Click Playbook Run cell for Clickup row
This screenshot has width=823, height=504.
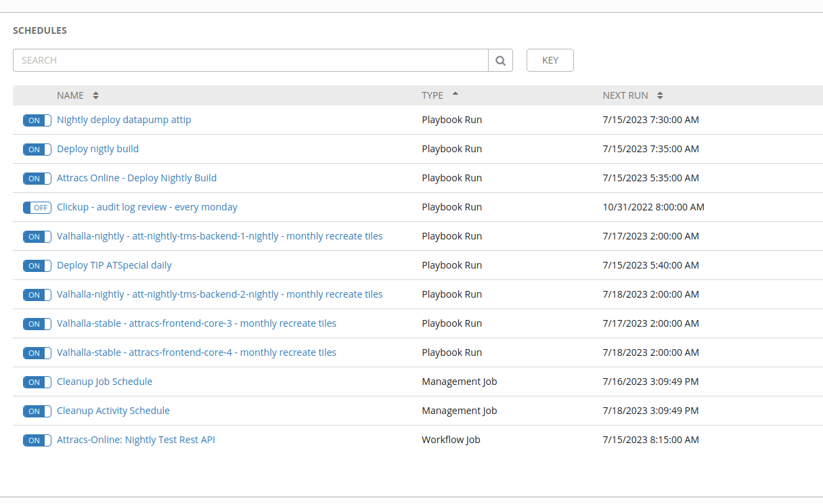click(x=452, y=207)
